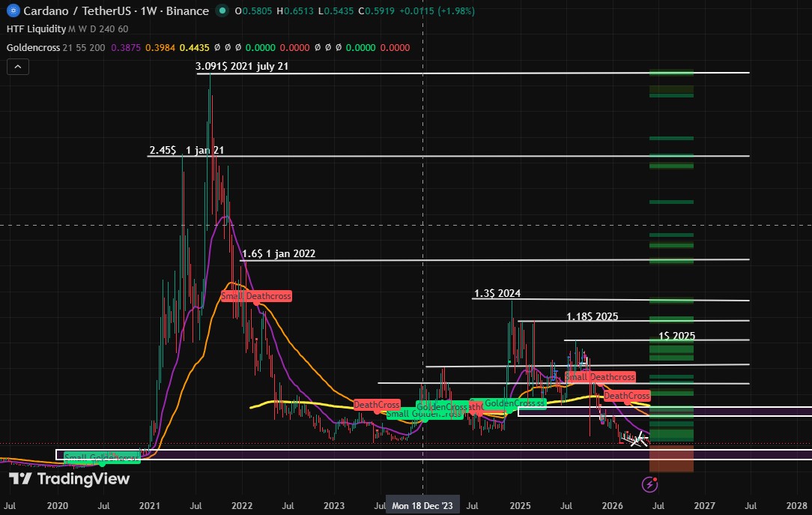Screen dimensions: 812x515
Task: Click the red short-position zone box
Action: click(x=671, y=459)
